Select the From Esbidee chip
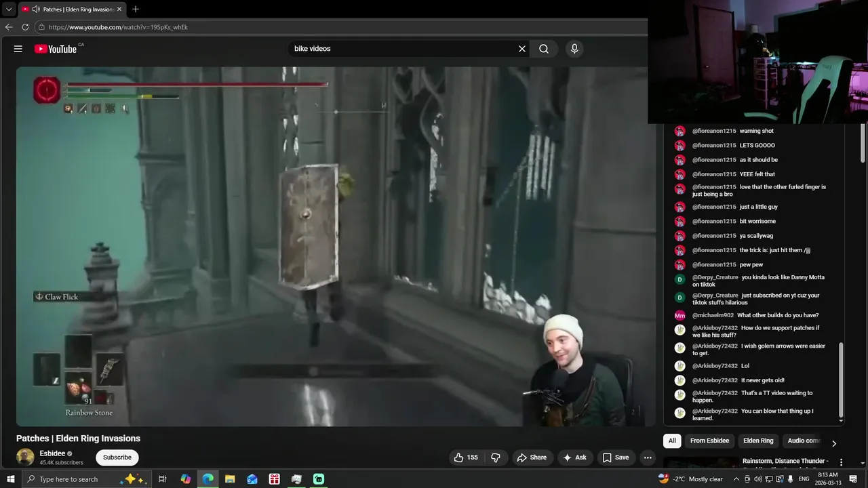 pyautogui.click(x=709, y=441)
